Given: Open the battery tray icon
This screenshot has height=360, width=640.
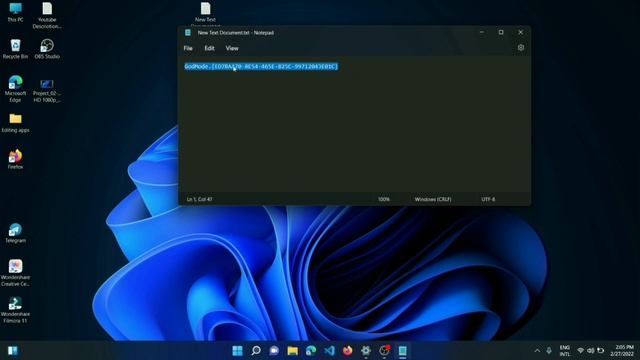Looking at the screenshot, I should (600, 351).
